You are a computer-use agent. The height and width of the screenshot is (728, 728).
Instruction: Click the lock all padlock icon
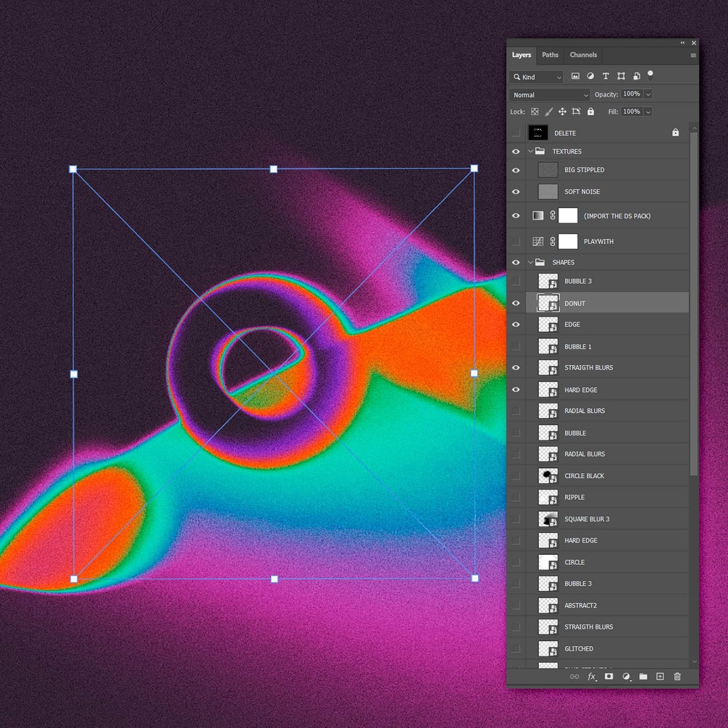[590, 112]
